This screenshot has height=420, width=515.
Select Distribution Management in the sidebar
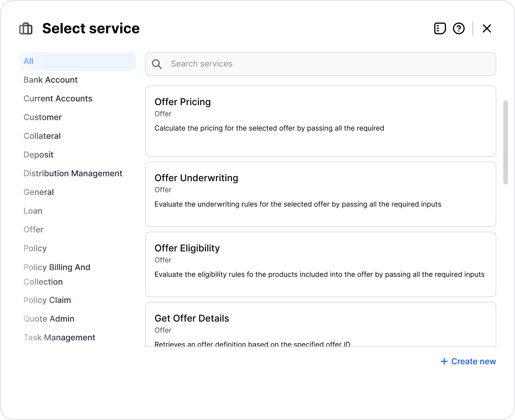[73, 173]
